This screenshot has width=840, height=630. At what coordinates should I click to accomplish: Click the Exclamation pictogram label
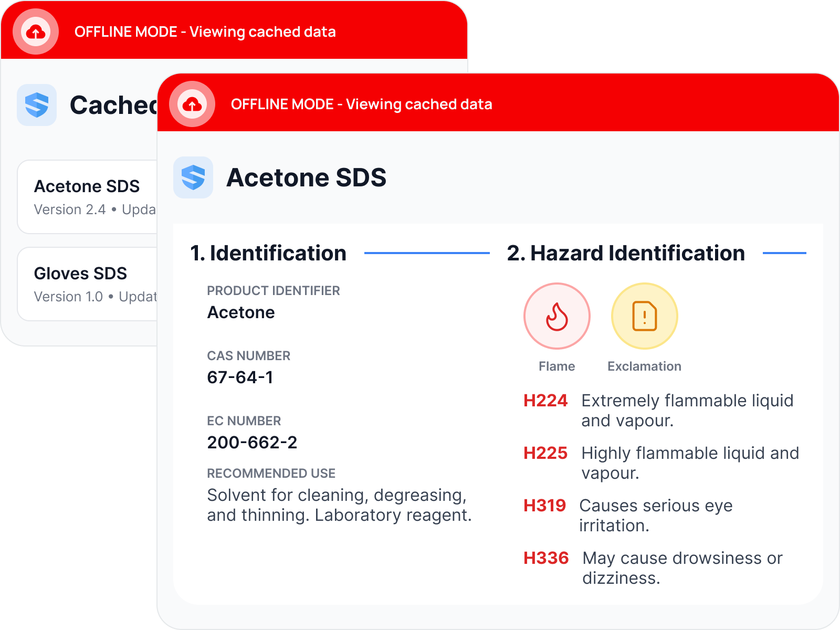pos(645,366)
